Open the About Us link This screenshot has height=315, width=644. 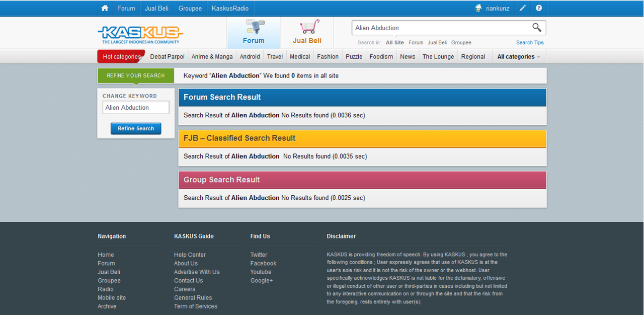click(186, 263)
